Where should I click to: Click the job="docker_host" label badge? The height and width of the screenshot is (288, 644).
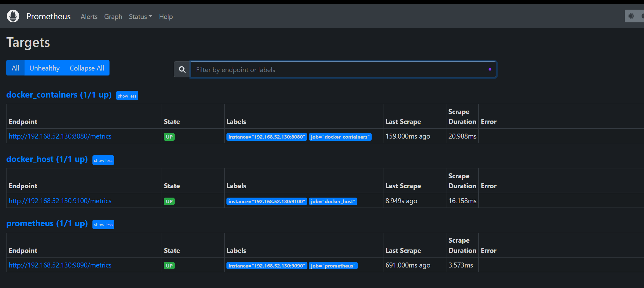(x=333, y=201)
